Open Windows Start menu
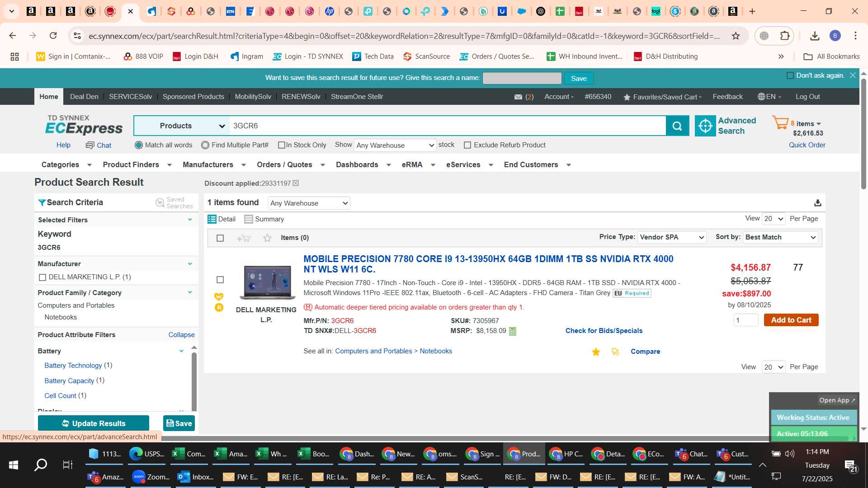Viewport: 868px width, 488px height. pos(14,465)
